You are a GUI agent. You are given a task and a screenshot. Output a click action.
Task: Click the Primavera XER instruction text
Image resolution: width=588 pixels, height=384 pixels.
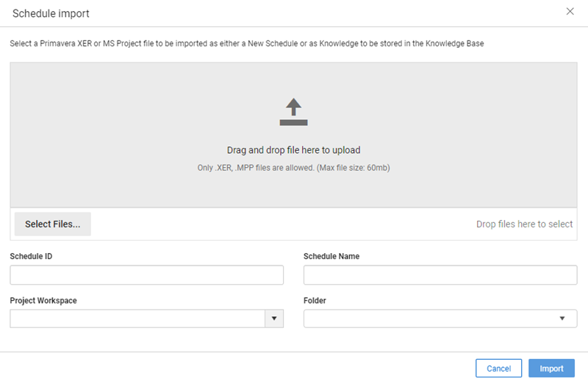(x=247, y=43)
